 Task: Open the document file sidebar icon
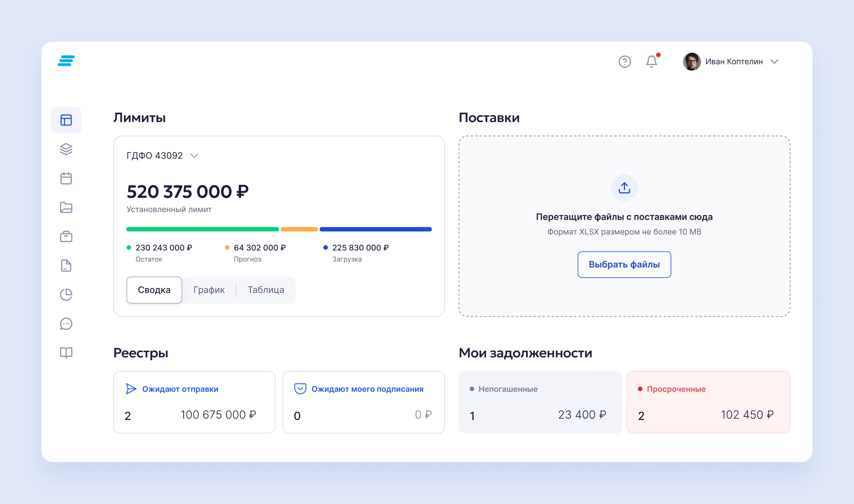tap(66, 266)
